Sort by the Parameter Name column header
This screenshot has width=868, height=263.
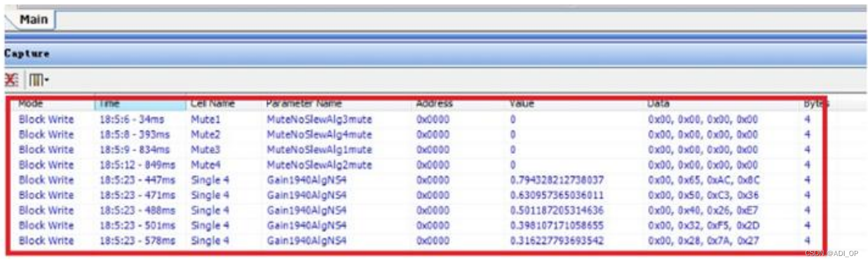304,103
